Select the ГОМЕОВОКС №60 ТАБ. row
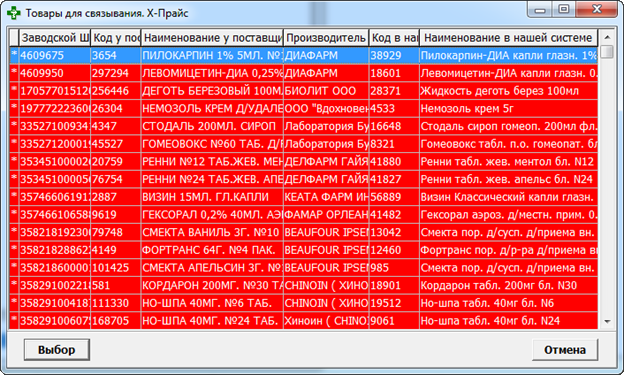Screen dimensions: 624x375 pos(304,144)
